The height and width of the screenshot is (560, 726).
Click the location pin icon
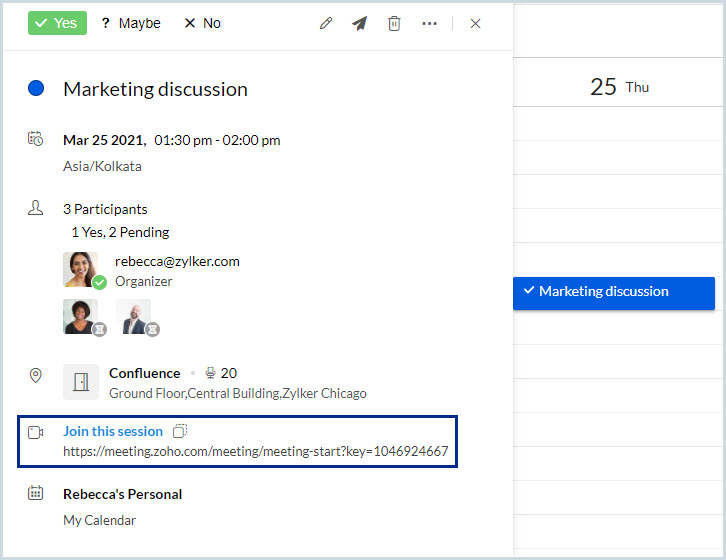(36, 375)
